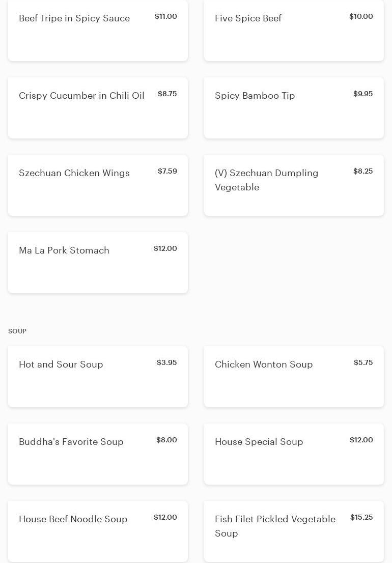Image resolution: width=392 pixels, height=563 pixels.
Task: Select Chicken Wonton Soup
Action: [x=294, y=377]
